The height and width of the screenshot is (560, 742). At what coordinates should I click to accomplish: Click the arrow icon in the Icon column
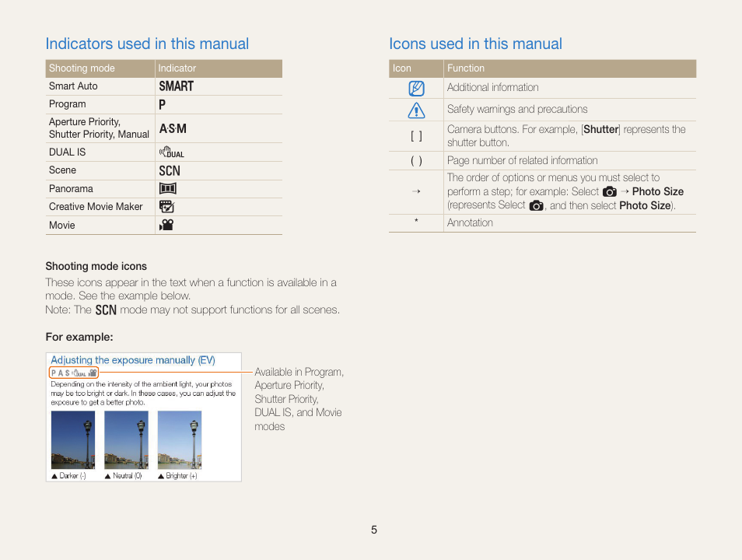click(416, 191)
